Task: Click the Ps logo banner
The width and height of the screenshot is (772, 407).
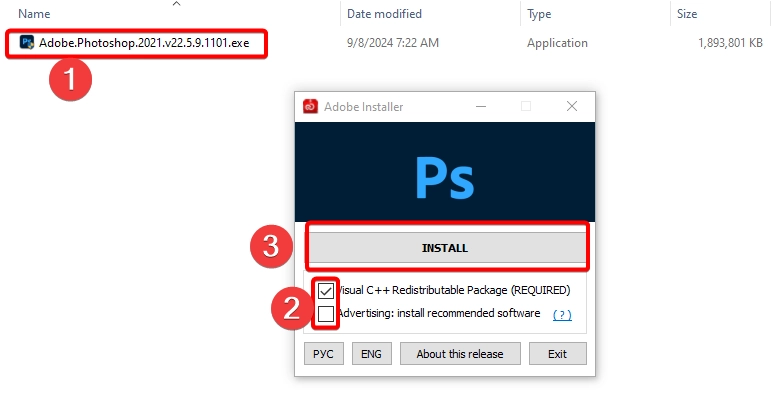Action: click(x=445, y=172)
